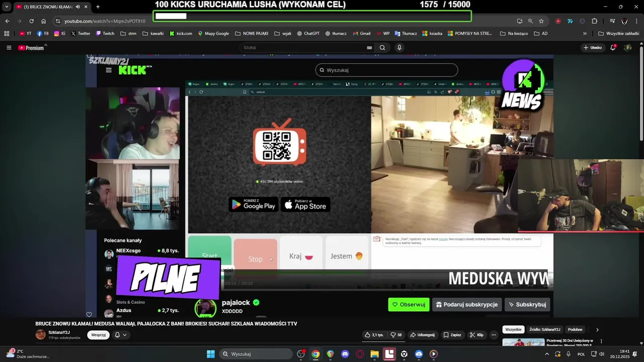Image resolution: width=644 pixels, height=362 pixels.
Task: Click the Udostępnij share button
Action: (422, 335)
